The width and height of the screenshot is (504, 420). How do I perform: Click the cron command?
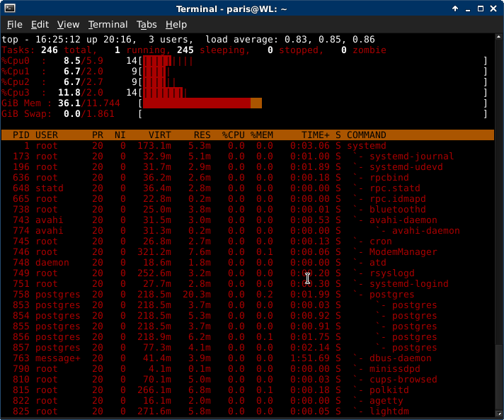point(381,242)
